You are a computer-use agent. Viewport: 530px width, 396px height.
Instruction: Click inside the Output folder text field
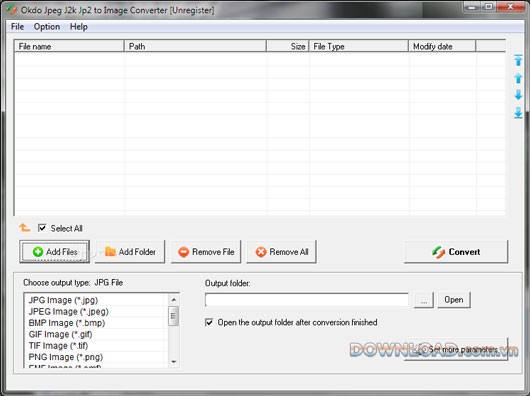click(307, 300)
